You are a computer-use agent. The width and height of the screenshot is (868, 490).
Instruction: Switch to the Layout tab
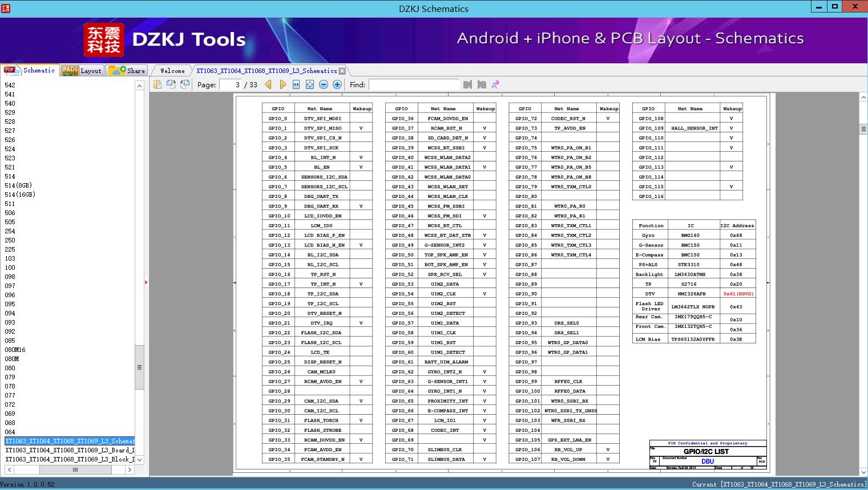82,71
